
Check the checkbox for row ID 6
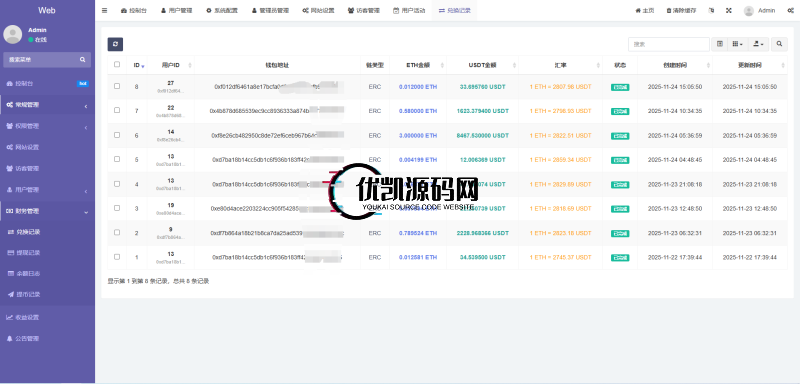(117, 135)
